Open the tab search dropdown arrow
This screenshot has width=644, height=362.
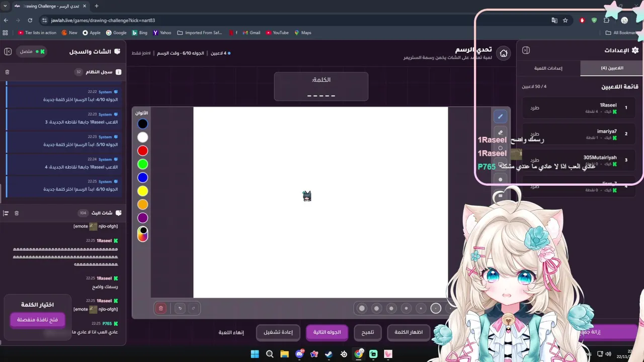(6, 6)
